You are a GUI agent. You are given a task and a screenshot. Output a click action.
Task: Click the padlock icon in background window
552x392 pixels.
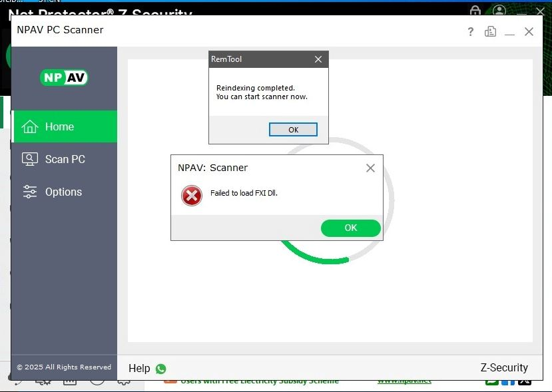pyautogui.click(x=475, y=11)
